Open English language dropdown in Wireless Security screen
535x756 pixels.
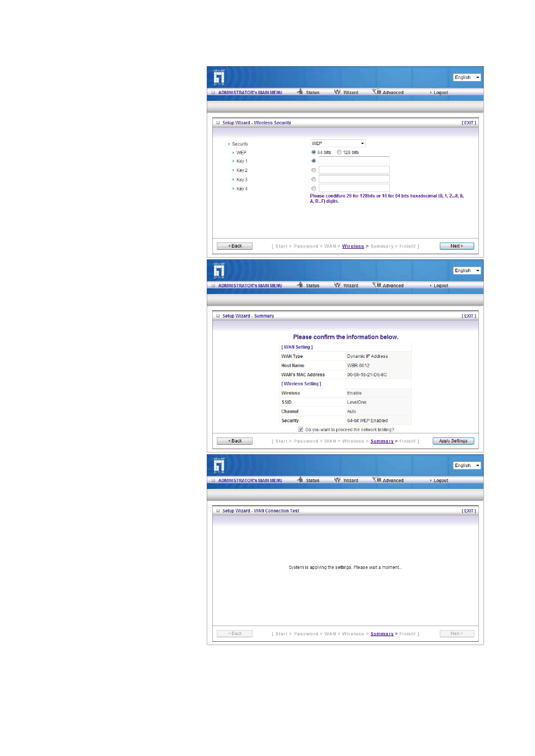467,77
